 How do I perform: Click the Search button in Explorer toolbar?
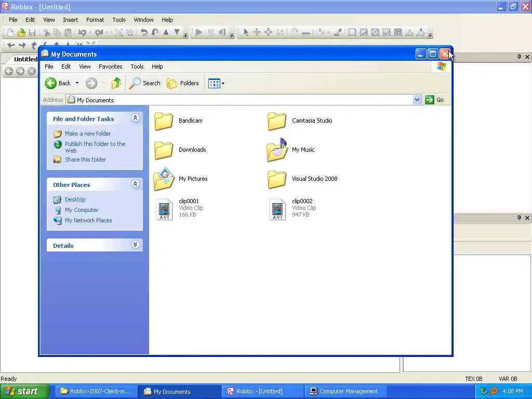(145, 83)
